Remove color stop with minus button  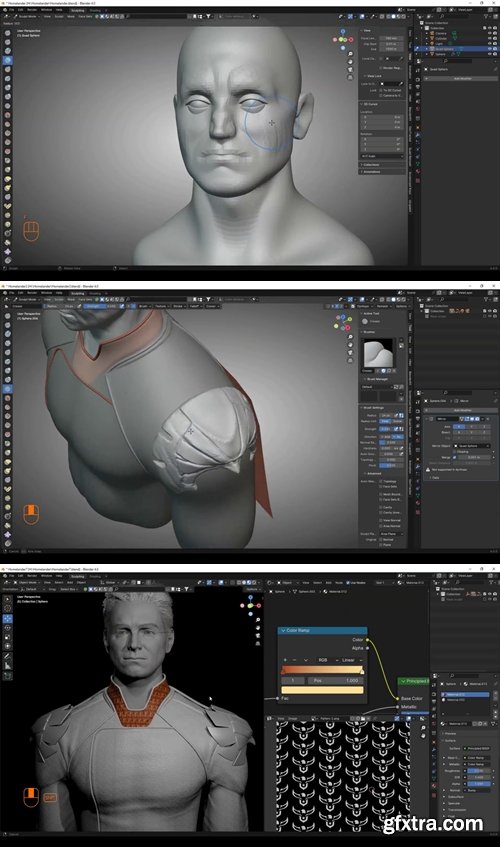click(294, 660)
